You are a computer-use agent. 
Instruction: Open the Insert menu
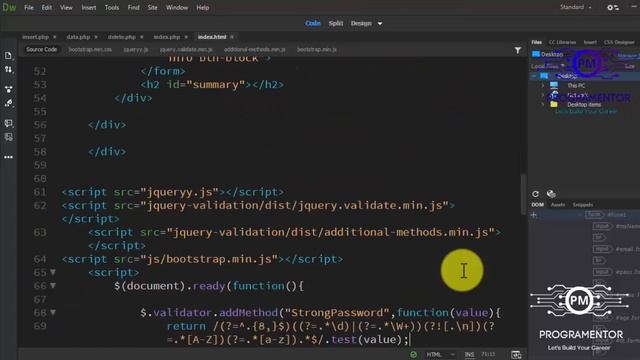(x=89, y=7)
